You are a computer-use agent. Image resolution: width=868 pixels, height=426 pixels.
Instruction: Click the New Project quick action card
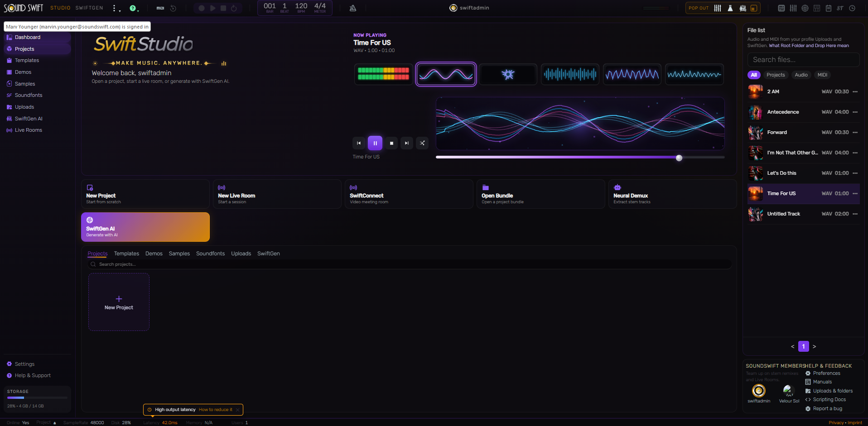point(145,194)
